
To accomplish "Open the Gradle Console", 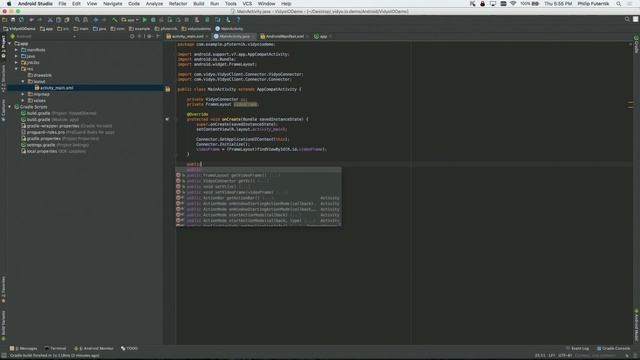I will (614, 349).
